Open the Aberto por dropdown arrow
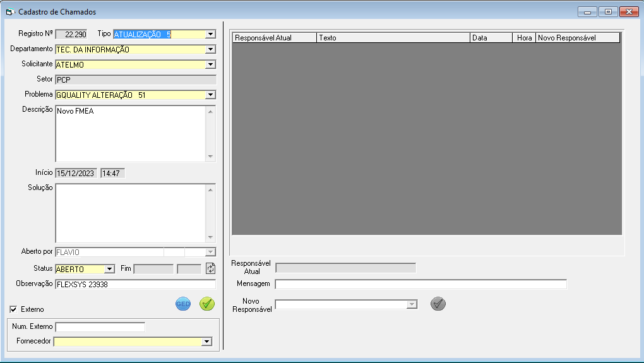 210,252
